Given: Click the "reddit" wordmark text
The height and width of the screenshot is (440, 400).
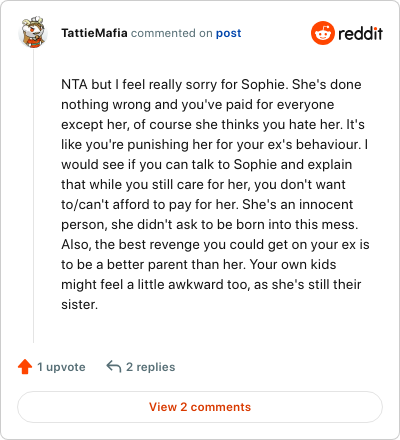Looking at the screenshot, I should click(x=360, y=33).
